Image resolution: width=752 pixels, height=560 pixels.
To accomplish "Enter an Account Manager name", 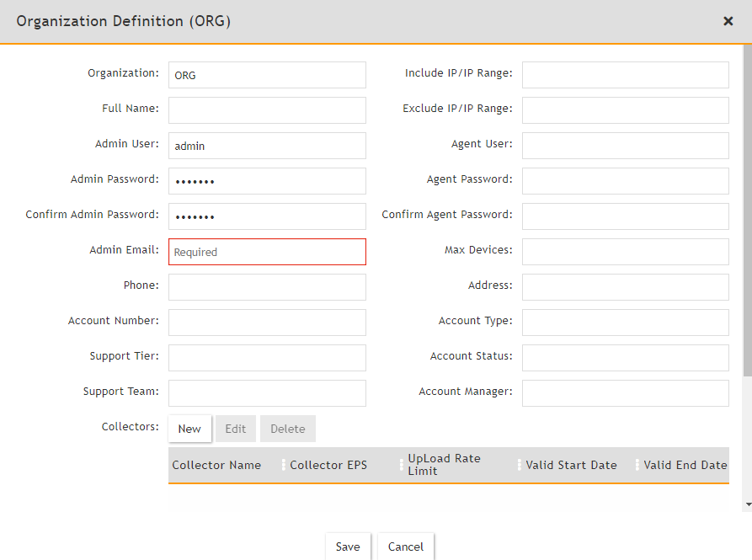I will [625, 393].
